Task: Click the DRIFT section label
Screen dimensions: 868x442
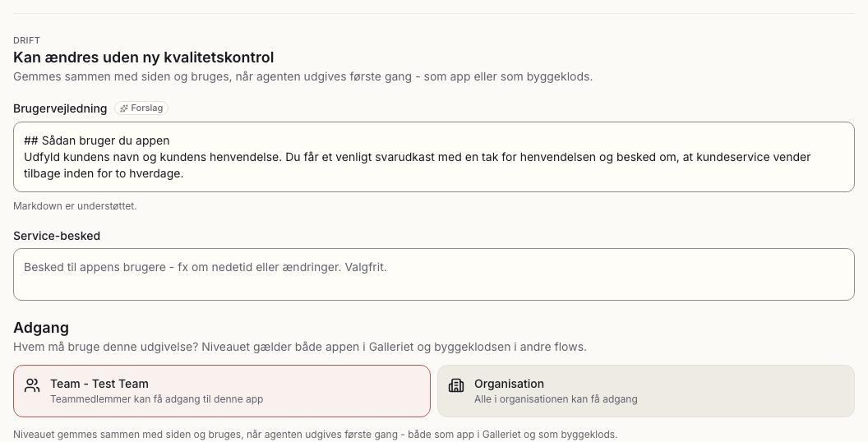Action: point(26,40)
